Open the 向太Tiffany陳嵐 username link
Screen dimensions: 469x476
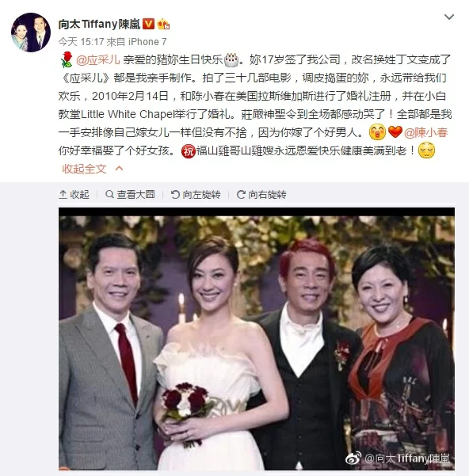click(x=99, y=24)
